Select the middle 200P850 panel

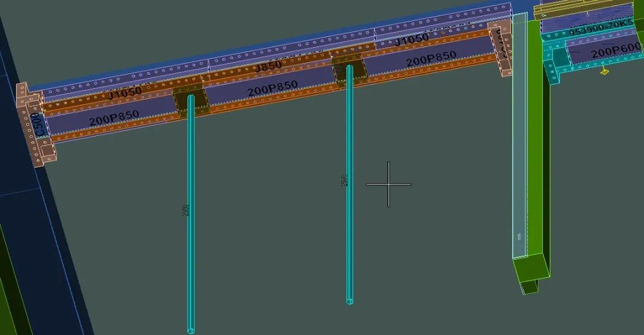273,89
